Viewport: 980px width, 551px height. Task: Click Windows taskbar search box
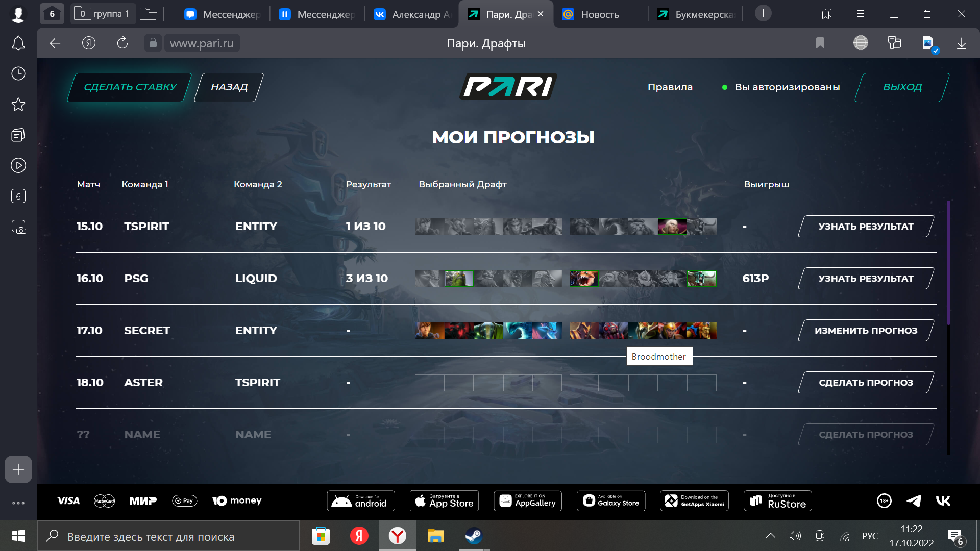pyautogui.click(x=168, y=536)
